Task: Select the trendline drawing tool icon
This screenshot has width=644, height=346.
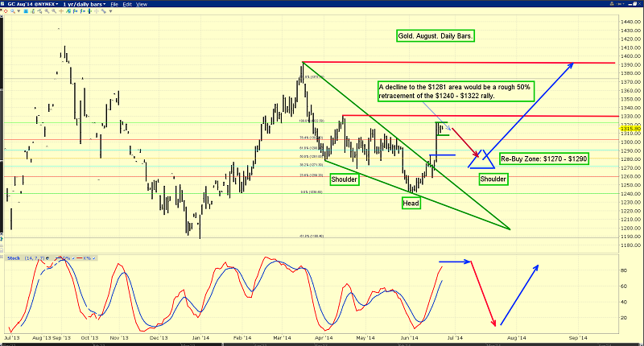Action: 39,11
